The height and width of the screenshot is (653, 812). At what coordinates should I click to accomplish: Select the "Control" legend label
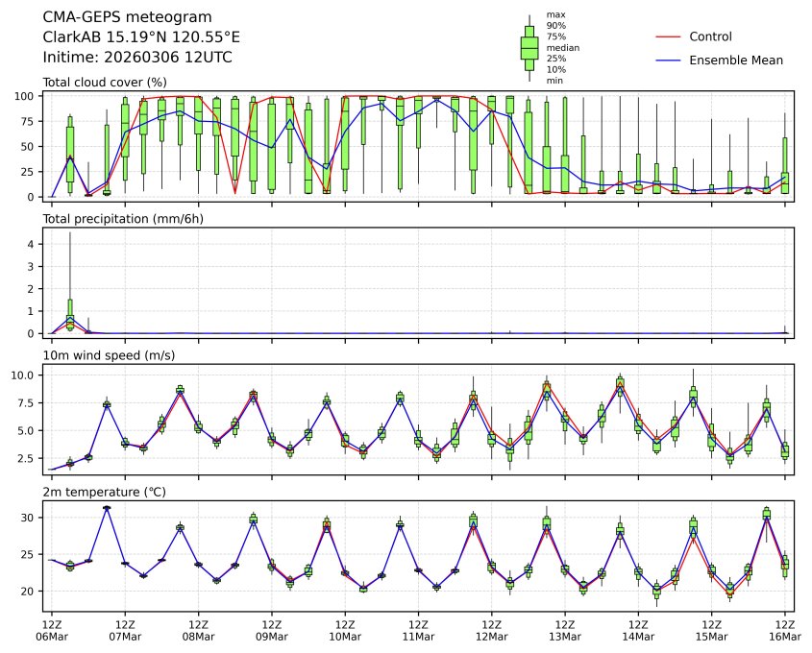click(710, 37)
